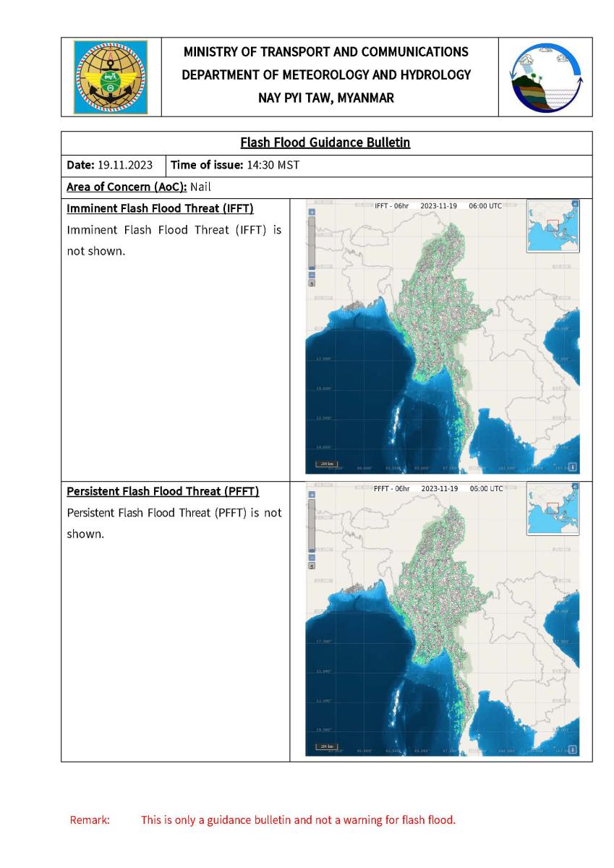Click the PFFT map zoom slider track
614x868 pixels.
pos(312,524)
